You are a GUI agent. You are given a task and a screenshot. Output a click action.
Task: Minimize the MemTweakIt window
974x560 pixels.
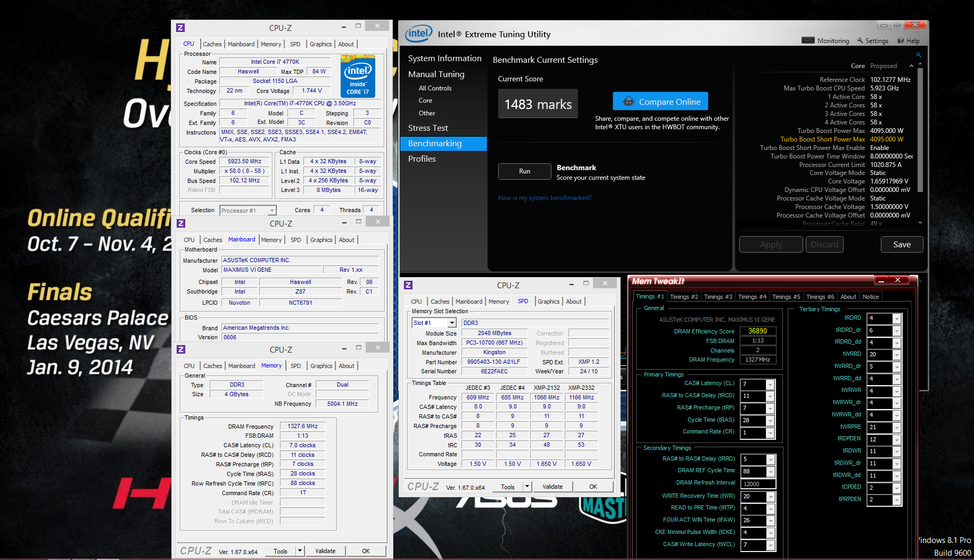881,280
